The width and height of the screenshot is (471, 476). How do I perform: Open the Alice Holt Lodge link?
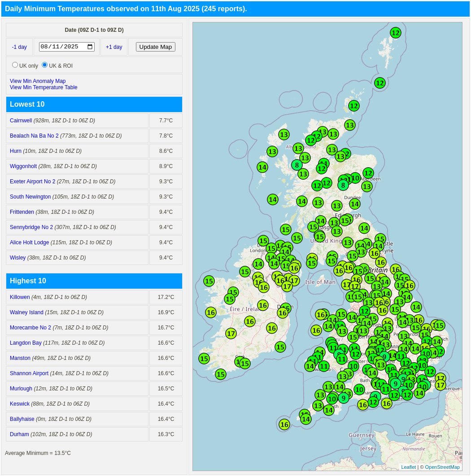click(29, 242)
